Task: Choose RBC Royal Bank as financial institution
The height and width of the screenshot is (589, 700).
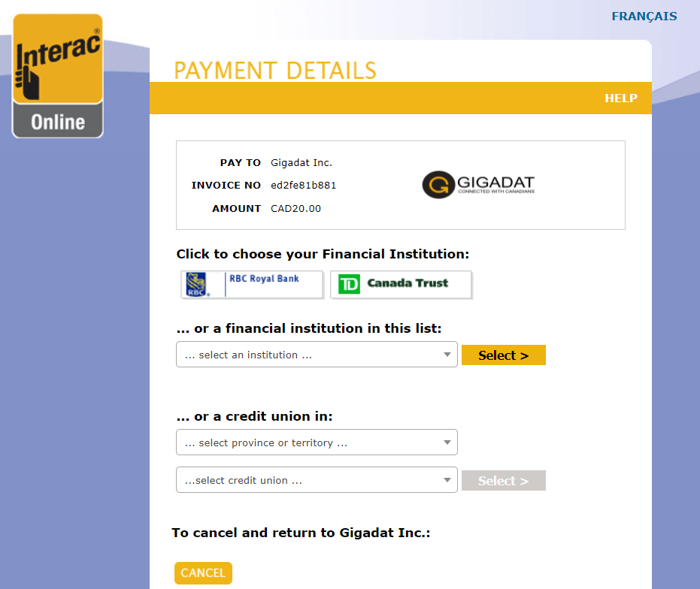Action: [252, 284]
